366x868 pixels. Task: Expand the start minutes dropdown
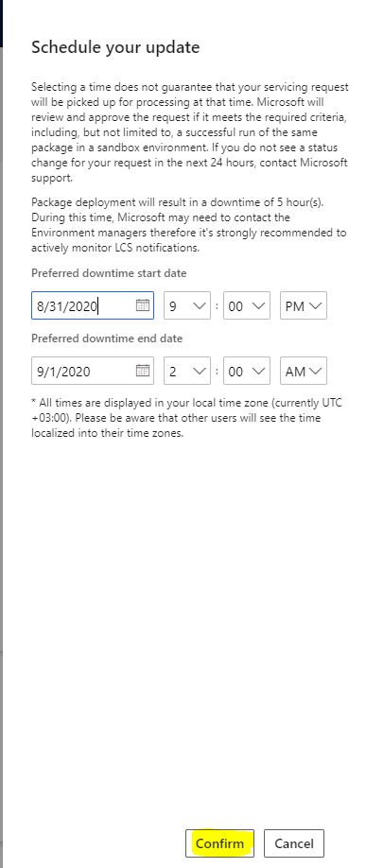tap(247, 305)
